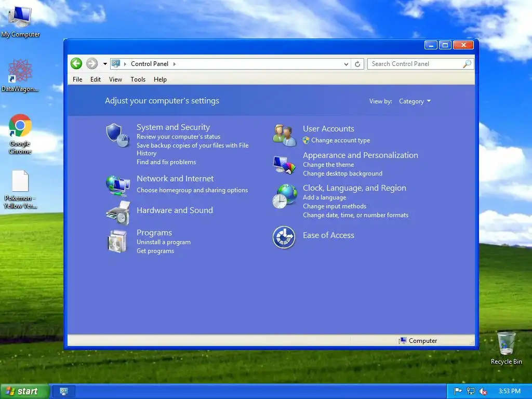Open User Accounts category
Screen dimensions: 532x399
coord(328,129)
